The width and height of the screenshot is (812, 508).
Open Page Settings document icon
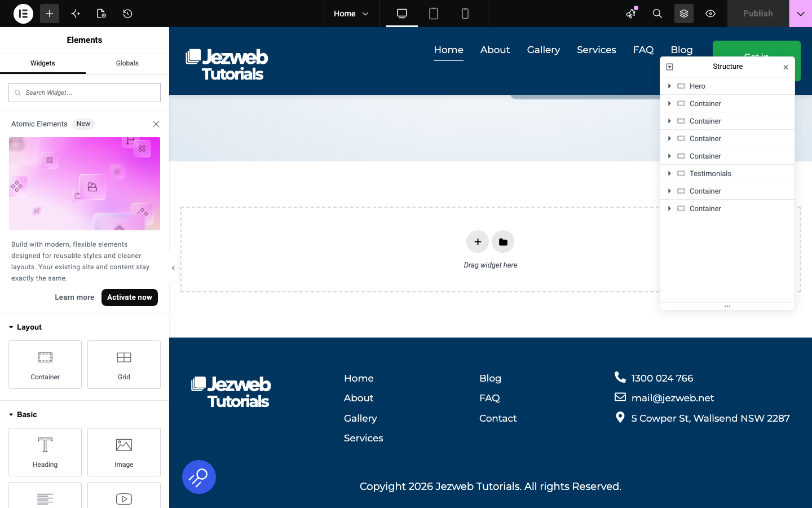(101, 14)
